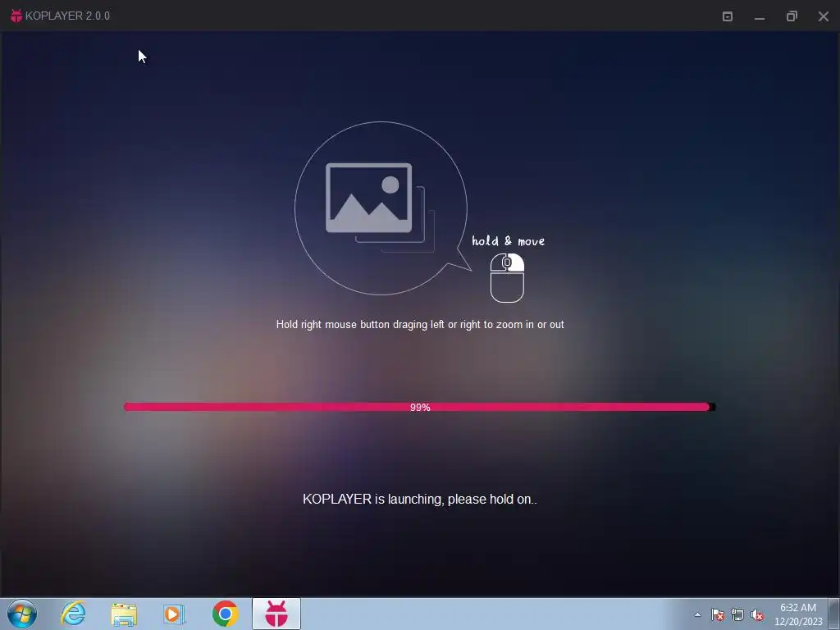Click 'KOPLAYER is launching, please hold on..' text
Screen dimensions: 840x630
[419, 500]
